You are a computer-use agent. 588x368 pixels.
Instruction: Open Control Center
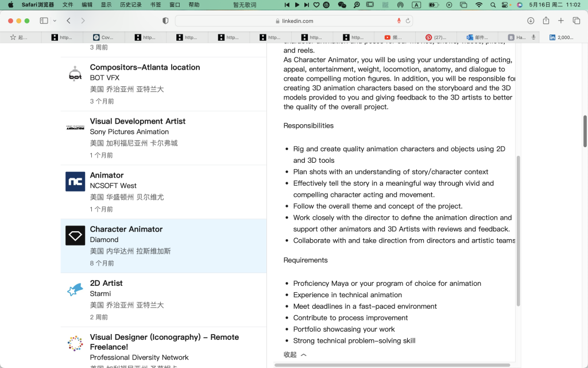[505, 5]
